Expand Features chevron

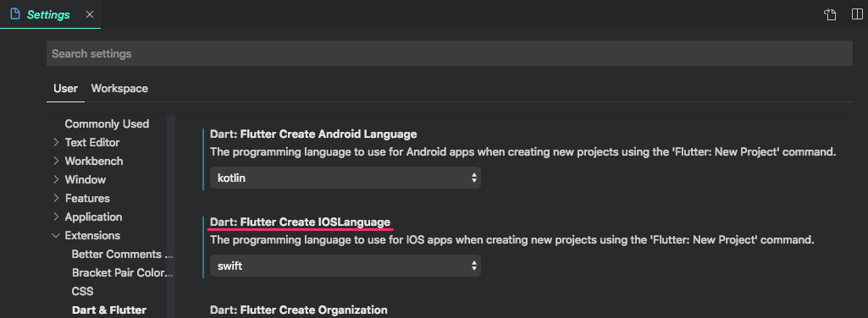tap(56, 199)
